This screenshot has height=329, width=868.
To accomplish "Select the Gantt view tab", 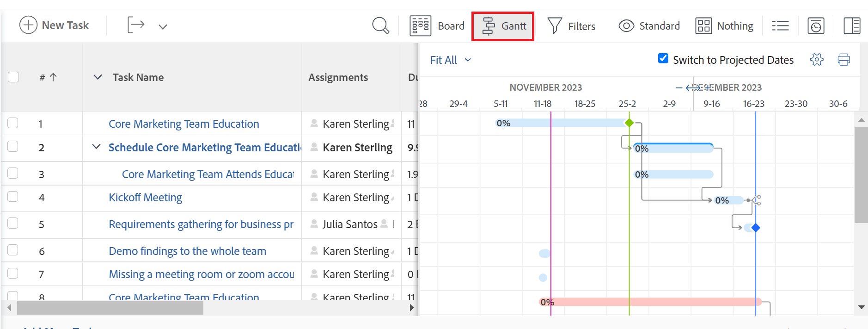I will tap(503, 26).
